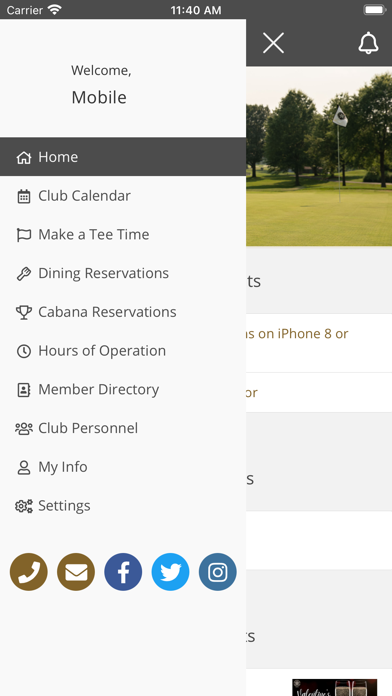Open the Twitter icon
The height and width of the screenshot is (696, 392).
170,572
